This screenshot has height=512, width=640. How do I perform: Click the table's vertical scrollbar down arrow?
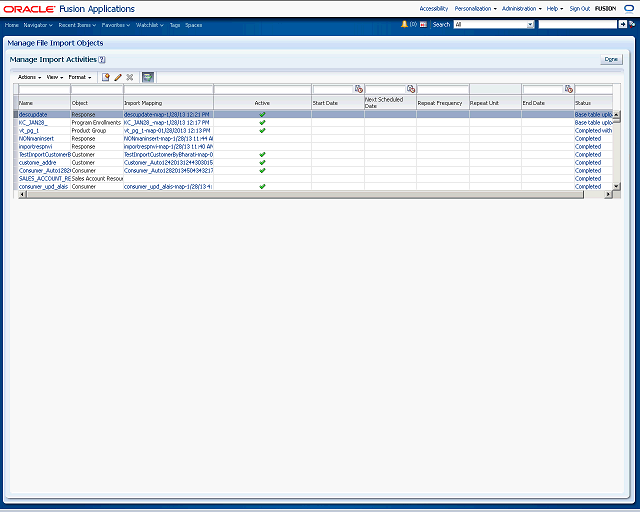pyautogui.click(x=616, y=186)
